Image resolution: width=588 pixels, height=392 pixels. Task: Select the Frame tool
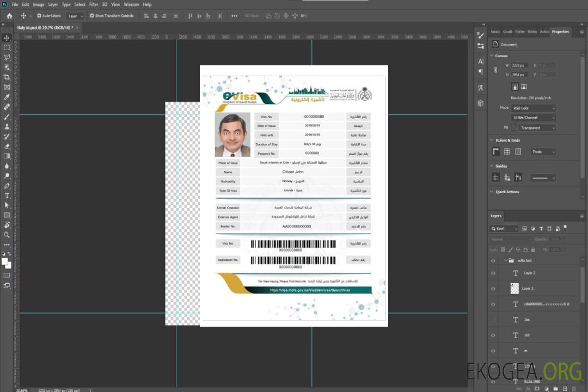(7, 87)
